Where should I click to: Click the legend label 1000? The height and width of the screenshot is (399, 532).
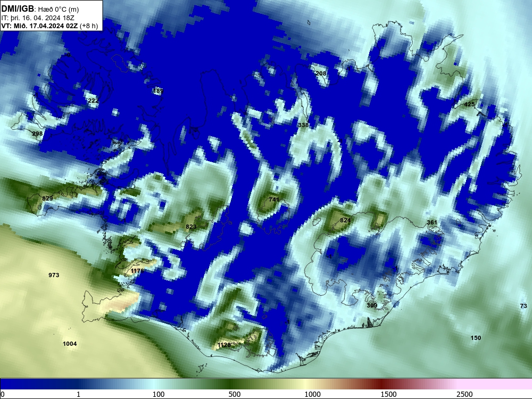pyautogui.click(x=312, y=394)
